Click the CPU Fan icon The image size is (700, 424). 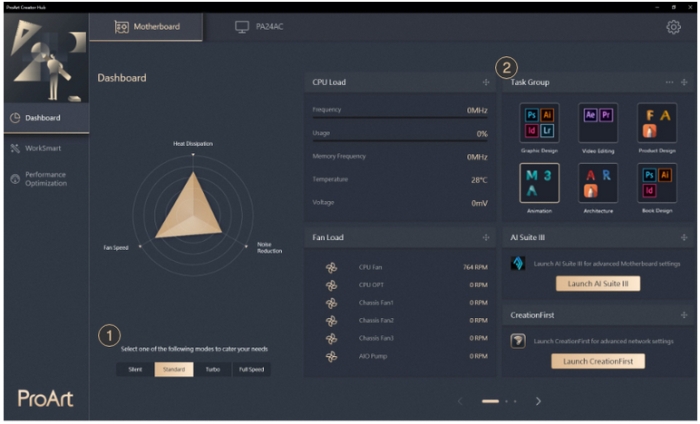[331, 268]
